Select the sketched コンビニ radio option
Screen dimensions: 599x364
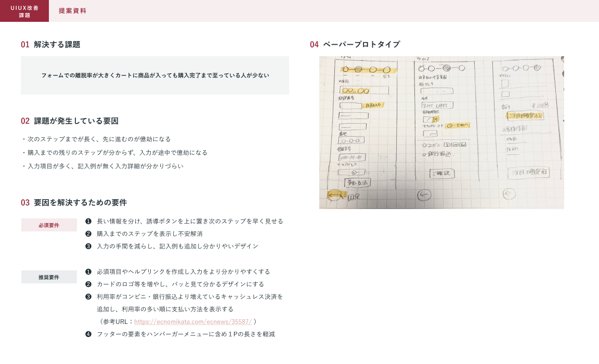(x=425, y=145)
